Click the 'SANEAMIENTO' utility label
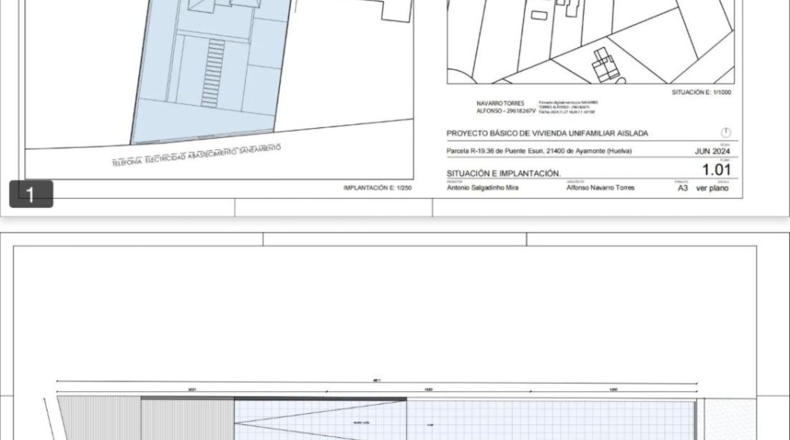 click(x=259, y=149)
